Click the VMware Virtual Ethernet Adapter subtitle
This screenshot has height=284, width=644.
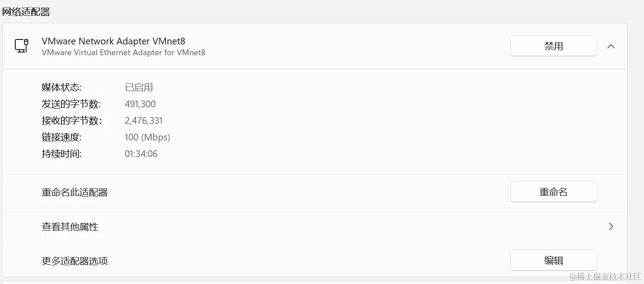point(123,52)
